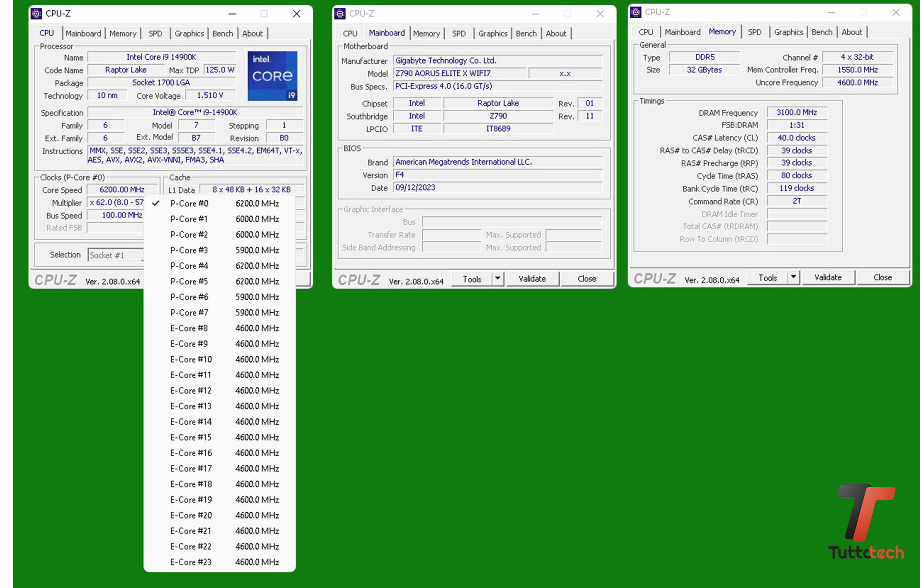Click the Tools button in Mainboard window
This screenshot has height=588, width=920.
click(471, 279)
